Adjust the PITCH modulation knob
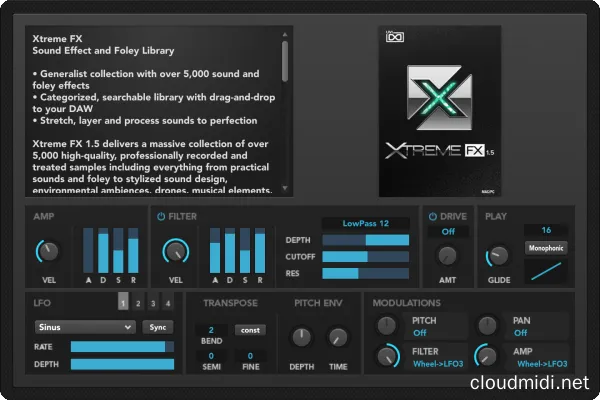 [x=386, y=325]
